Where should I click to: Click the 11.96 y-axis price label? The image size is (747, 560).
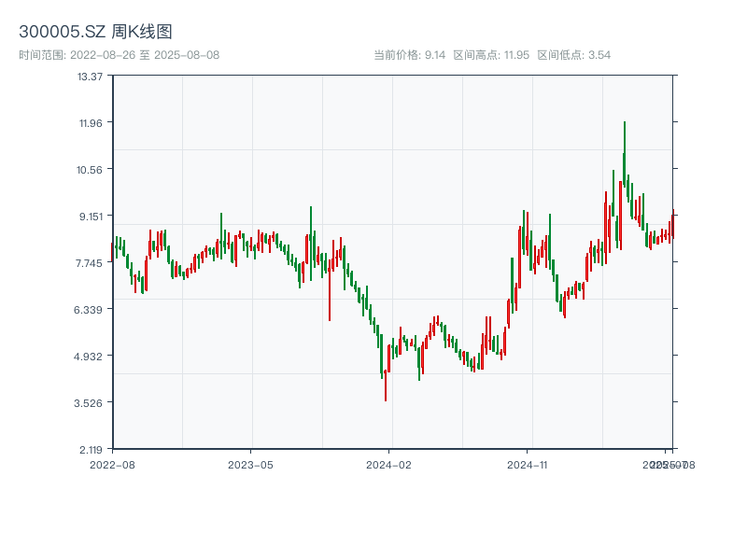click(x=90, y=122)
